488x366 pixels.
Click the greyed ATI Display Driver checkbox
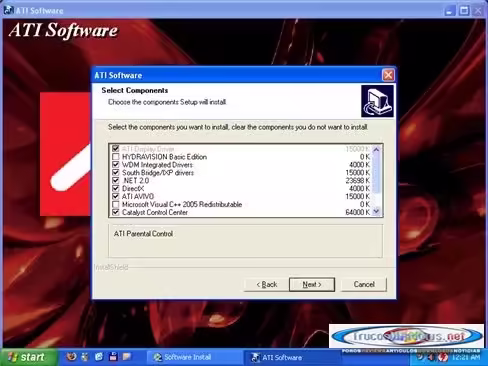pyautogui.click(x=116, y=149)
